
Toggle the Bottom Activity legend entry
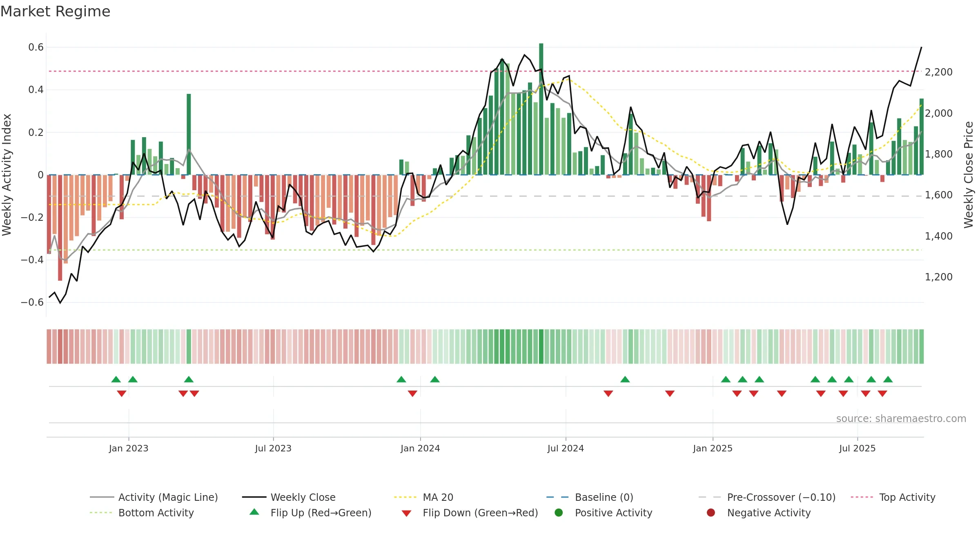click(142, 513)
